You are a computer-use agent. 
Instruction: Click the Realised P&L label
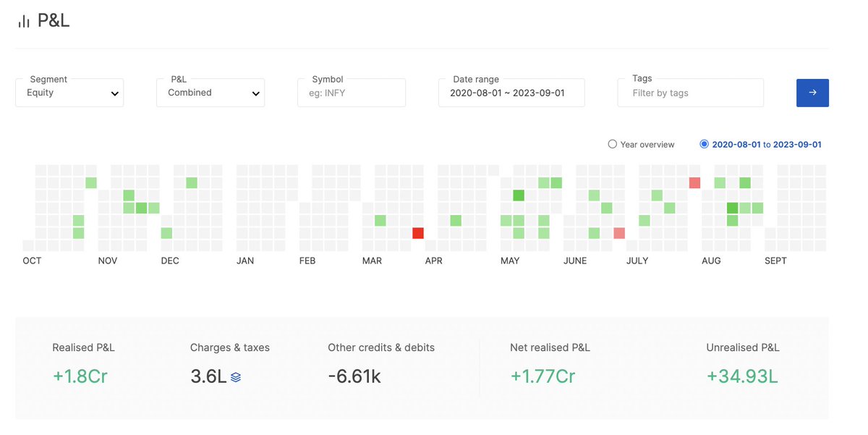click(83, 347)
